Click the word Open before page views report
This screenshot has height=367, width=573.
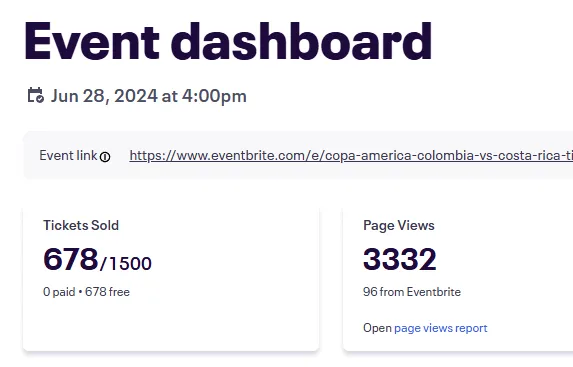(377, 328)
